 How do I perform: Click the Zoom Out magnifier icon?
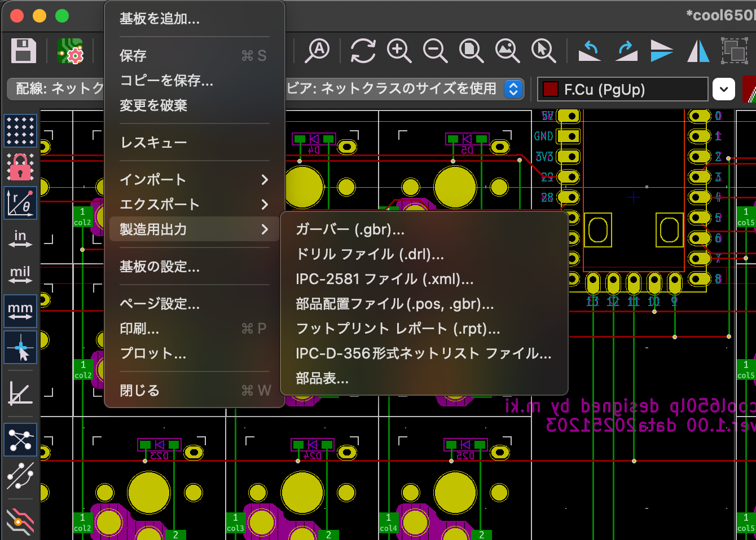[x=435, y=51]
